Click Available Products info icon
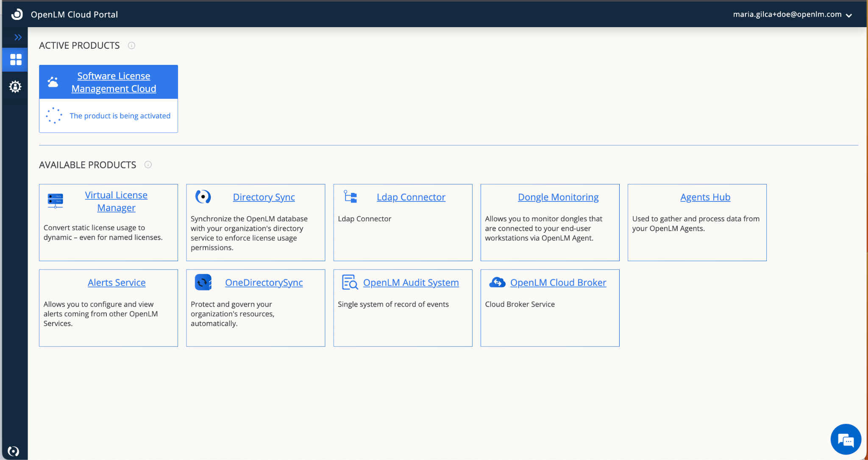 coord(148,165)
